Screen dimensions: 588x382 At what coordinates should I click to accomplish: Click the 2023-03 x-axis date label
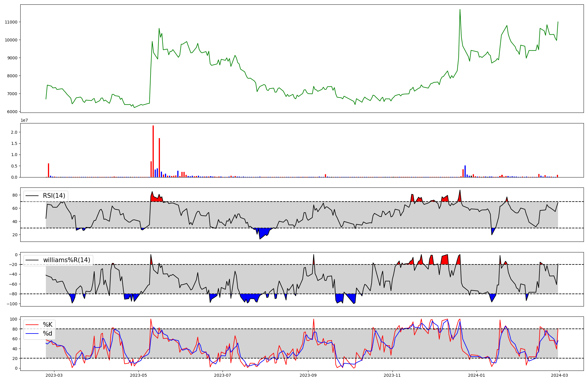(54, 375)
